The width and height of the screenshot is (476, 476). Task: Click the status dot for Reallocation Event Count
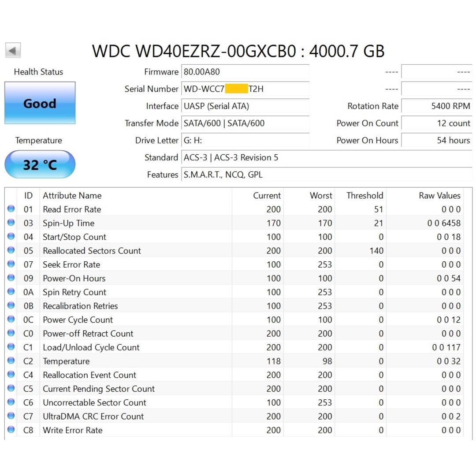pyautogui.click(x=11, y=374)
